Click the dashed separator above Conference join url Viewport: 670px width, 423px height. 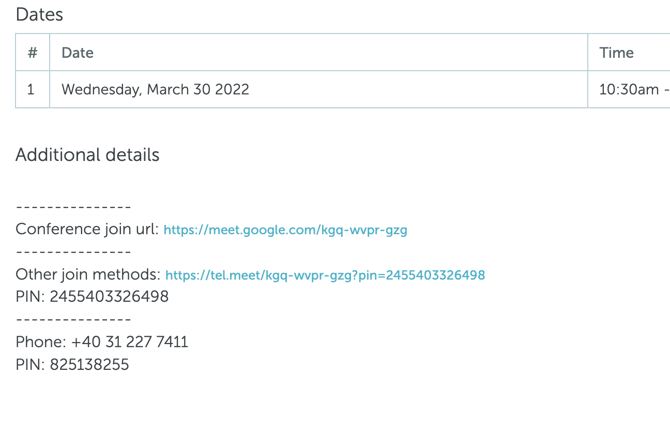(73, 207)
